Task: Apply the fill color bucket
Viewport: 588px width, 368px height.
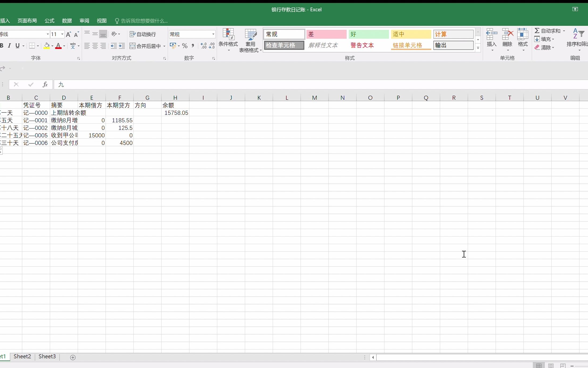Action: click(x=47, y=46)
